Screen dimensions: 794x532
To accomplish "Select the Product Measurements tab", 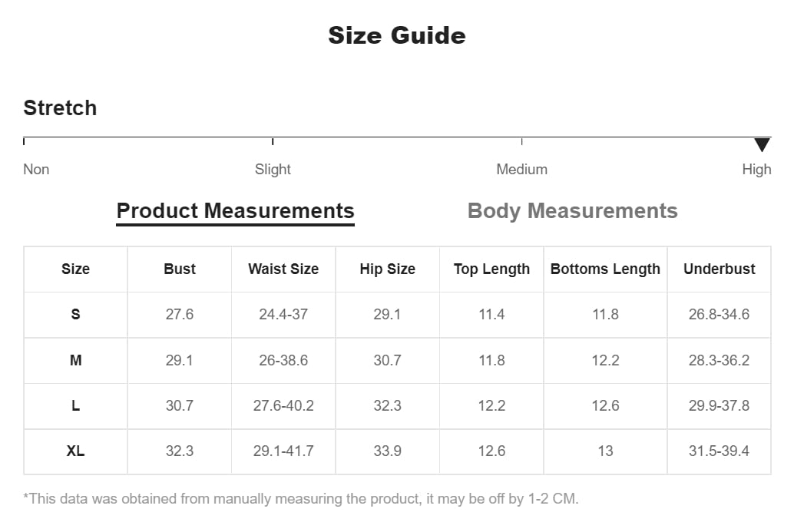I will [x=235, y=211].
